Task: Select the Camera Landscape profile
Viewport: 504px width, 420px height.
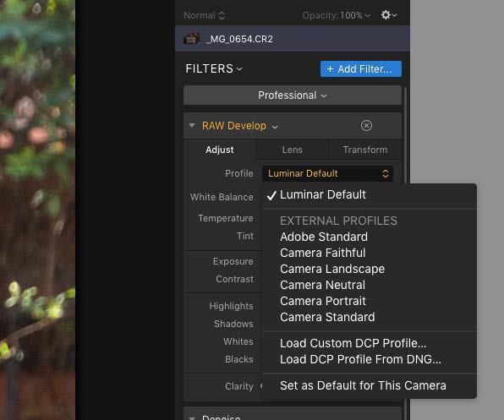Action: click(x=369, y=269)
